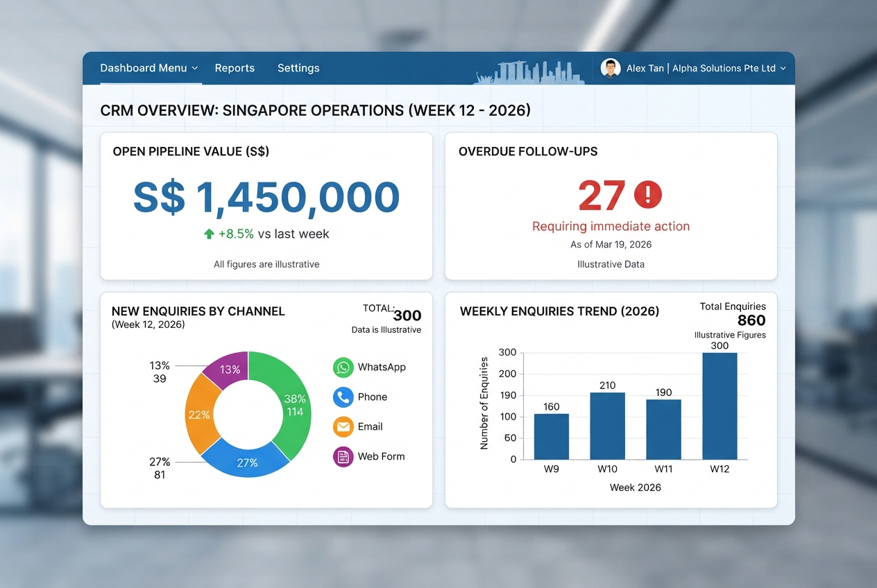Click the Email legend label
Screen dimensions: 877x588
(x=371, y=427)
